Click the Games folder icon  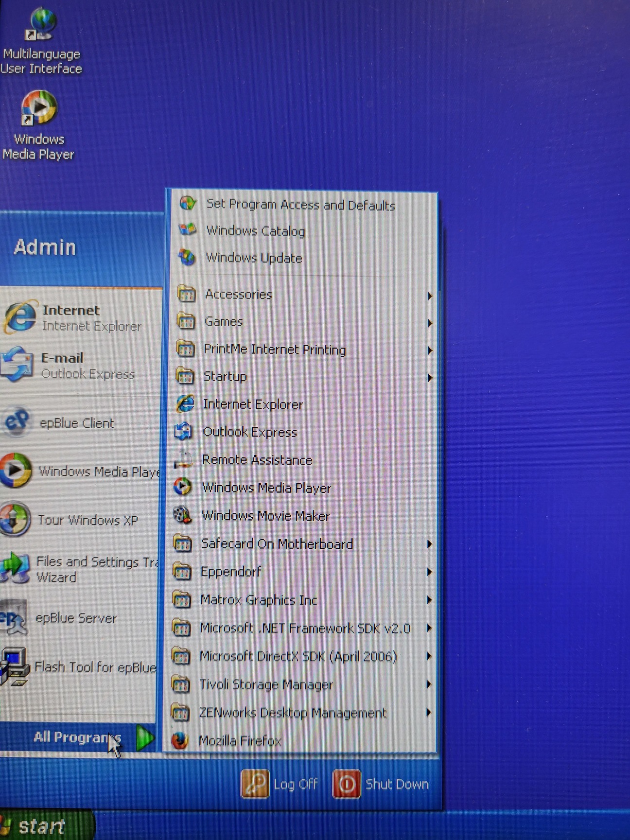tap(186, 321)
